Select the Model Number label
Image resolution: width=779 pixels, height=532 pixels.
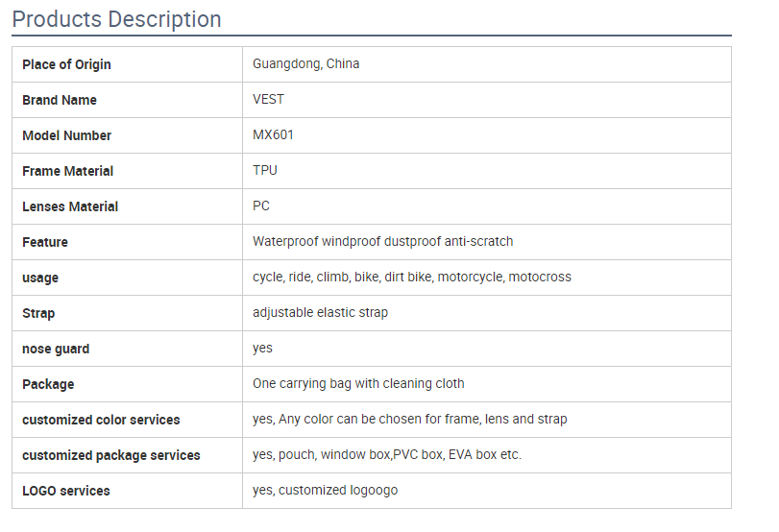click(x=66, y=135)
